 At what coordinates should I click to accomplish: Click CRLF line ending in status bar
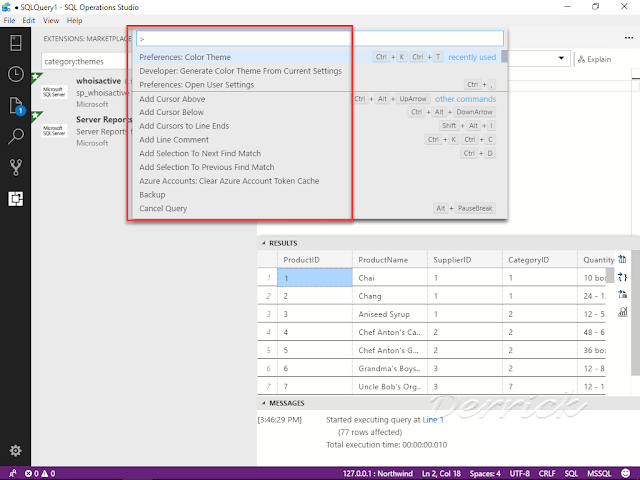[547, 473]
